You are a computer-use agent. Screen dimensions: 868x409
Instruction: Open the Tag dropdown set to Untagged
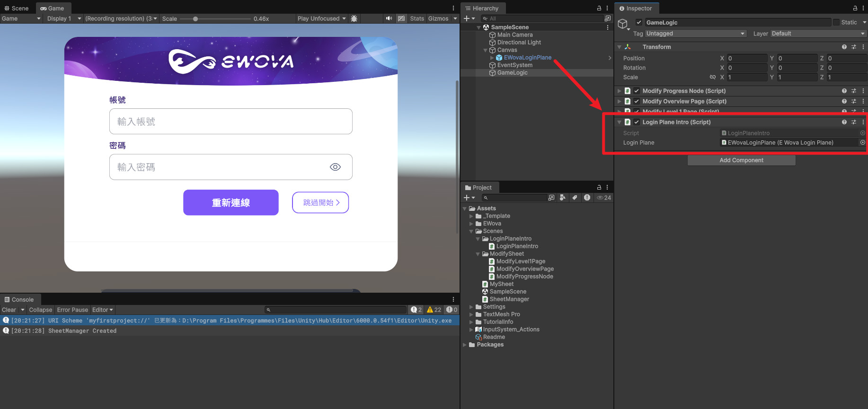pos(696,34)
